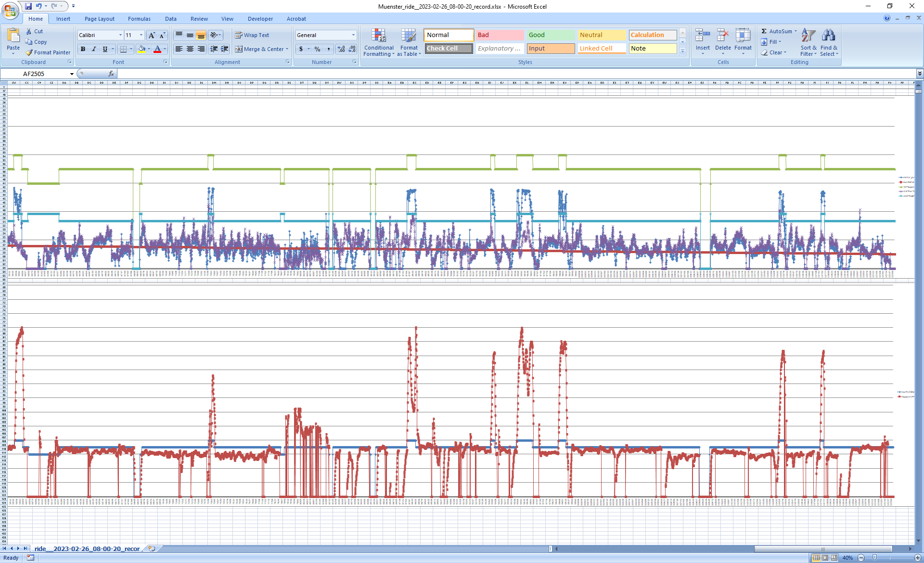
Task: Open the Merge & Center dropdown arrow
Action: pyautogui.click(x=287, y=49)
